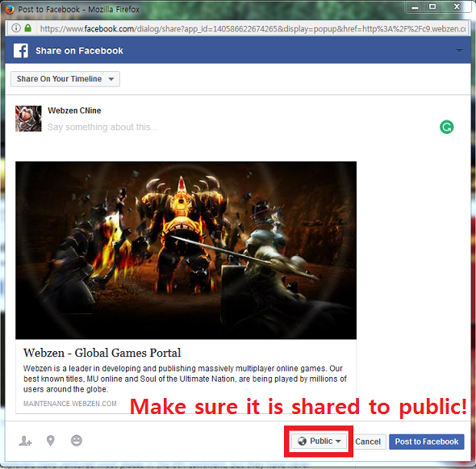Click the Facebook logo icon in header

point(21,50)
